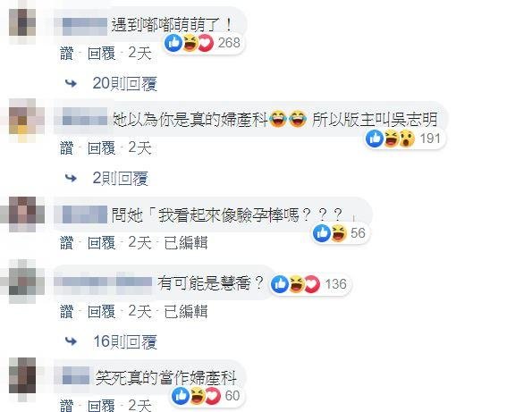Reply to the 驗孕棒 comment via 回覆
532x412 pixels.
click(101, 243)
